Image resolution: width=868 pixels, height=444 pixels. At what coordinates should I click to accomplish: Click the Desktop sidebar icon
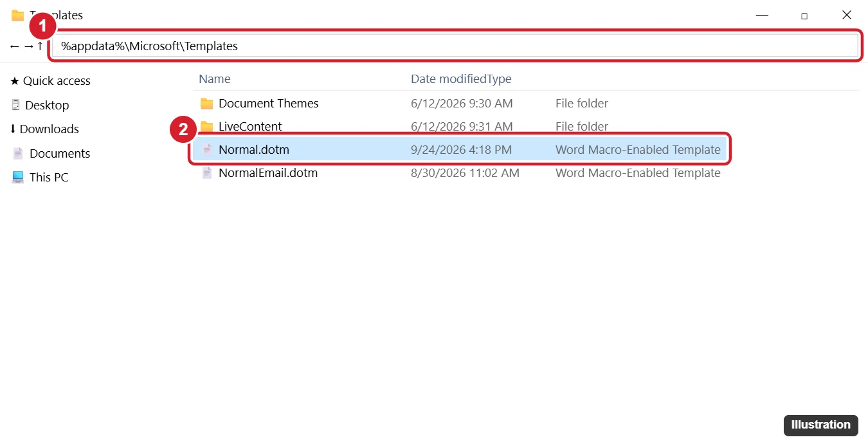click(x=16, y=105)
